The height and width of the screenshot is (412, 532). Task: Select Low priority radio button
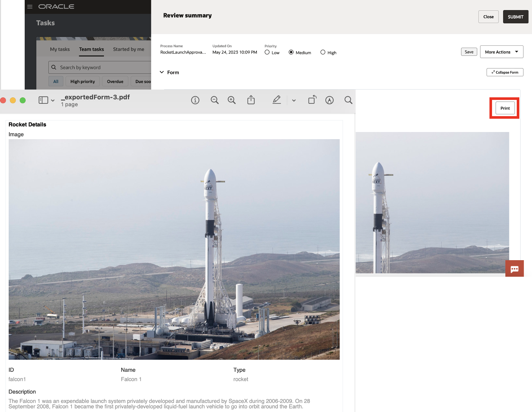pyautogui.click(x=267, y=52)
